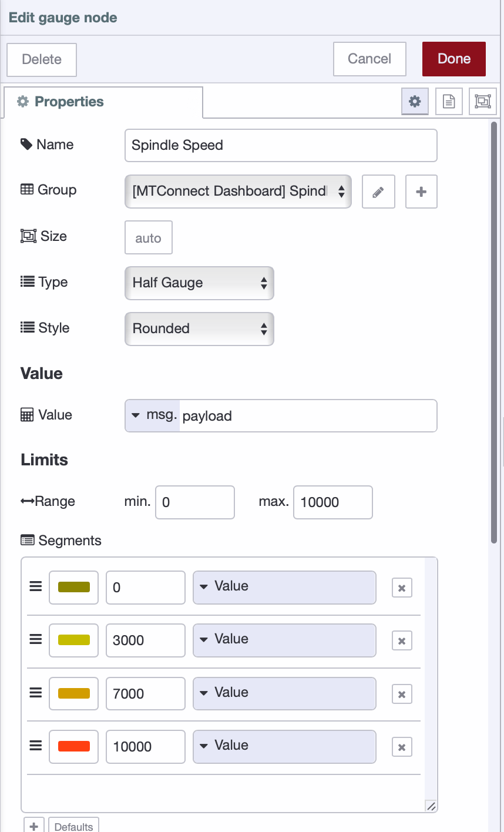Open the msg property type selector
The image size is (504, 832).
(x=152, y=415)
